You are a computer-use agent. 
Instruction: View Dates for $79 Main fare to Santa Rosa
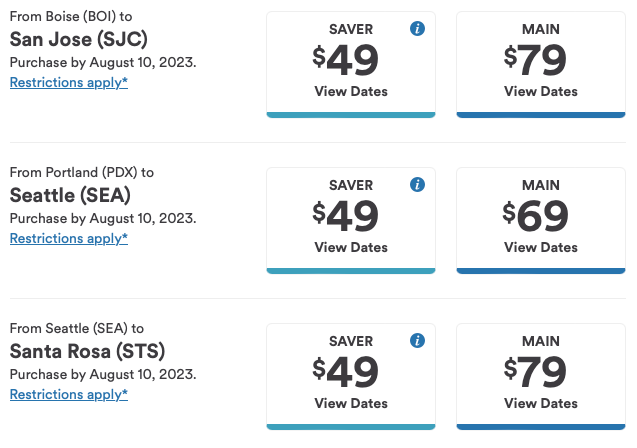pyautogui.click(x=540, y=403)
